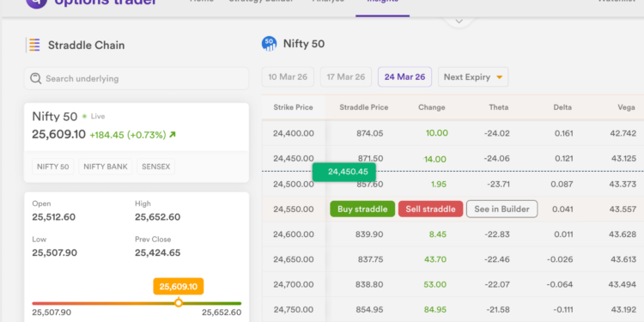This screenshot has height=322, width=644.
Task: Select the 24 Mar 26 expiry tab
Action: 404,77
